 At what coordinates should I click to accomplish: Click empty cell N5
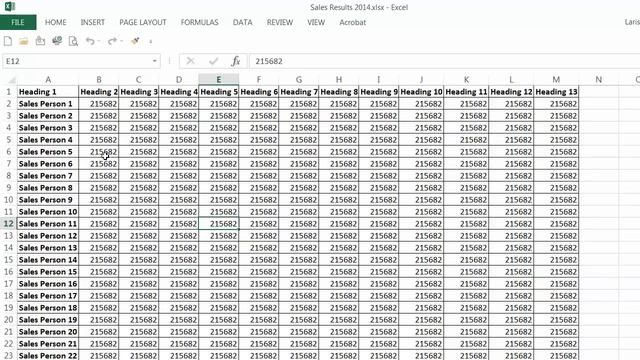pos(598,140)
